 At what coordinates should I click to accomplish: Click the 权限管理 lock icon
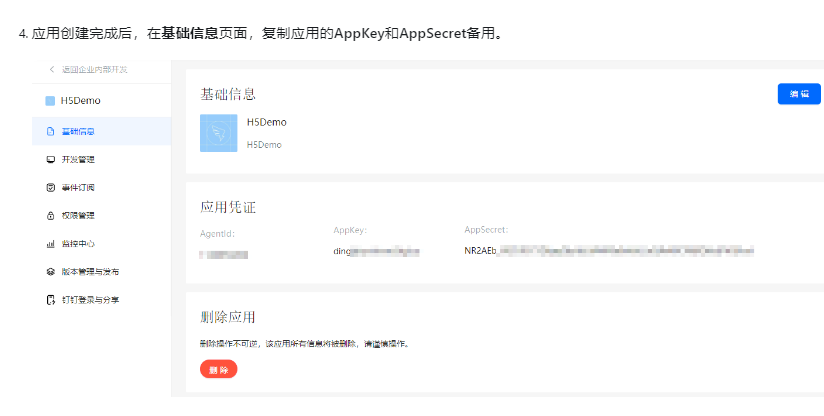click(x=50, y=216)
